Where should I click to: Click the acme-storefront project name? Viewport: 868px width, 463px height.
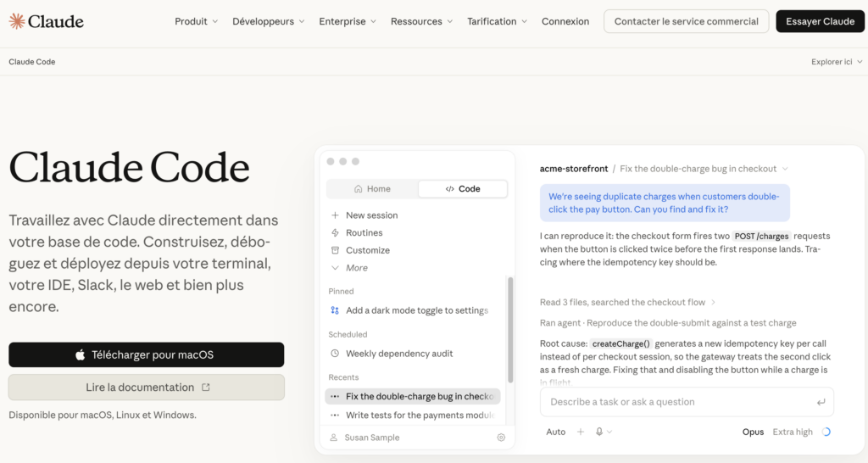coord(574,169)
